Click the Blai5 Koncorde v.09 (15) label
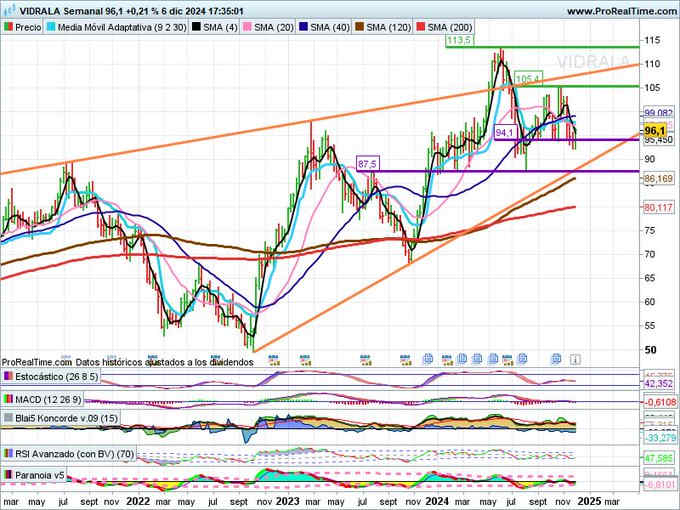 (66, 418)
